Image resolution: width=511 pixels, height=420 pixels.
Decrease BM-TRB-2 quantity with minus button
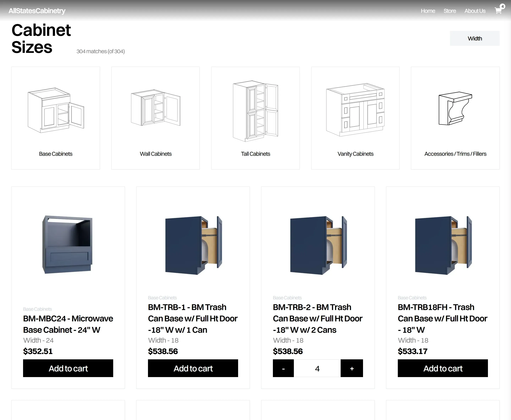click(283, 368)
